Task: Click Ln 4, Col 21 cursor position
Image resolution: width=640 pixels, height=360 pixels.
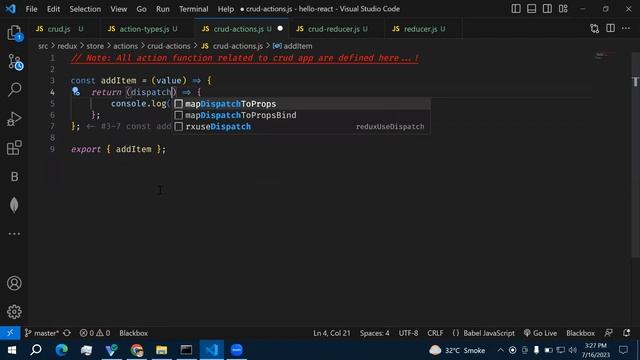Action: 331,333
